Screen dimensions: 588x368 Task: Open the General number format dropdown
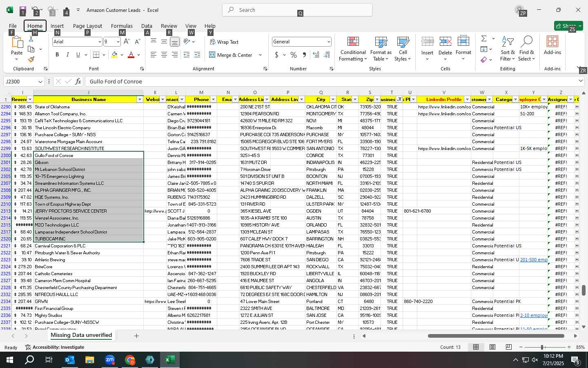(x=329, y=42)
